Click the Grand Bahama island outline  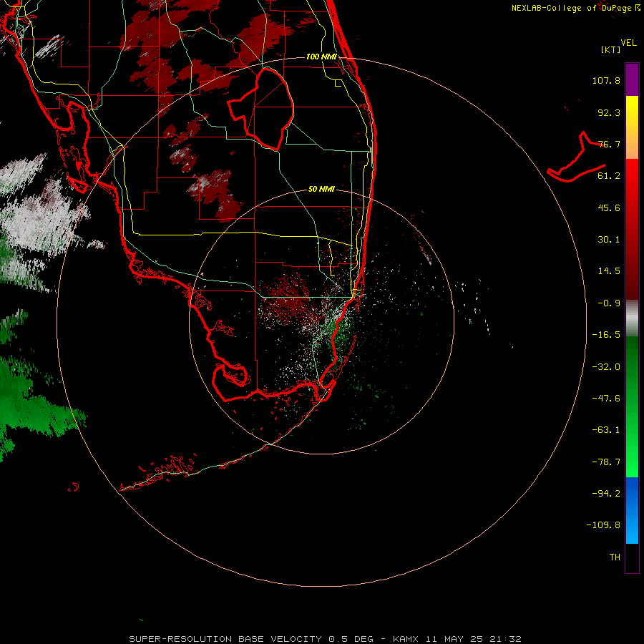(576, 157)
